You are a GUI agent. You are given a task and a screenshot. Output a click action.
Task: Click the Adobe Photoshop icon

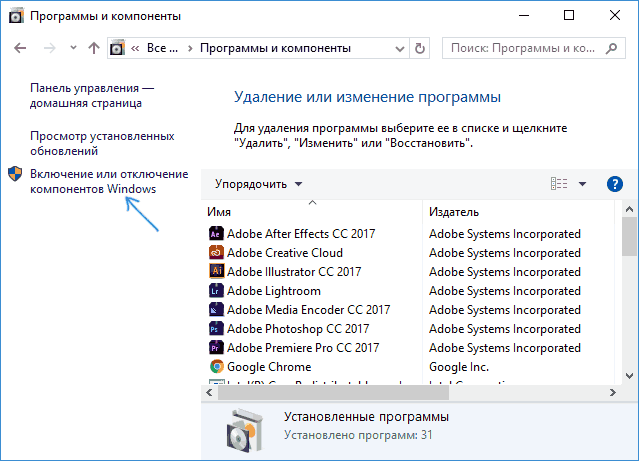pyautogui.click(x=216, y=329)
